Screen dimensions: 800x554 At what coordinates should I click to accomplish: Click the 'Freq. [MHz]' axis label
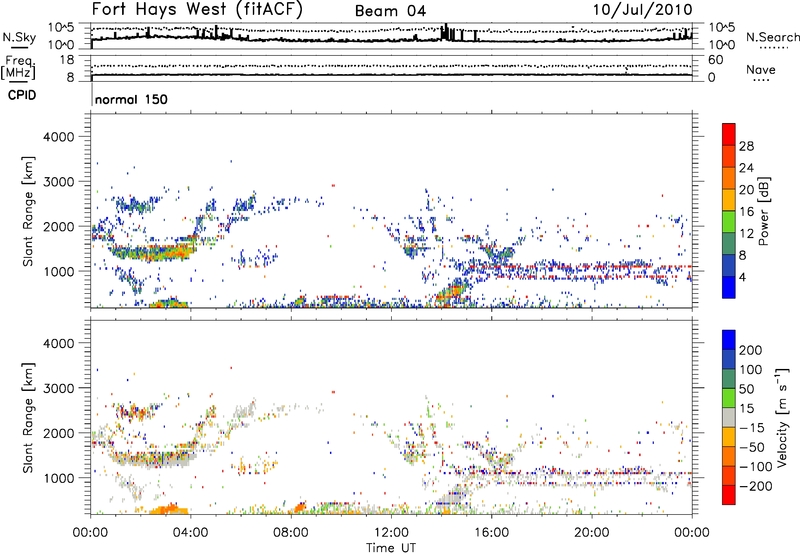coord(19,68)
